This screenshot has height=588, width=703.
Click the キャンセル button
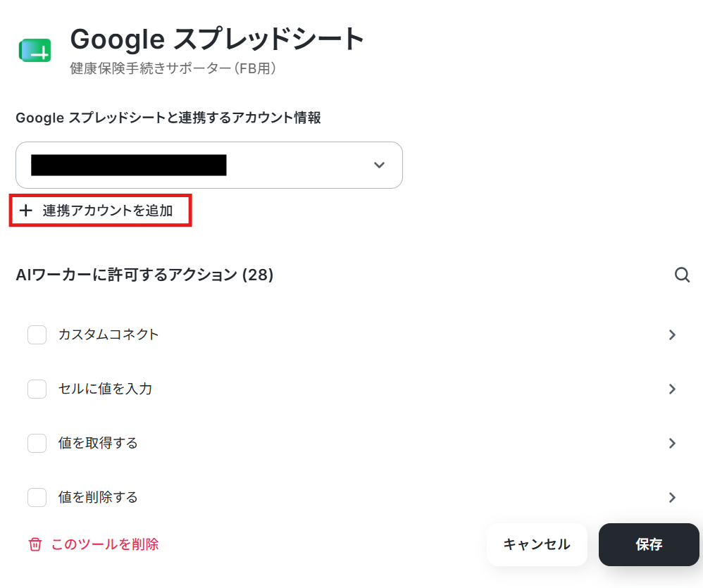pyautogui.click(x=537, y=544)
